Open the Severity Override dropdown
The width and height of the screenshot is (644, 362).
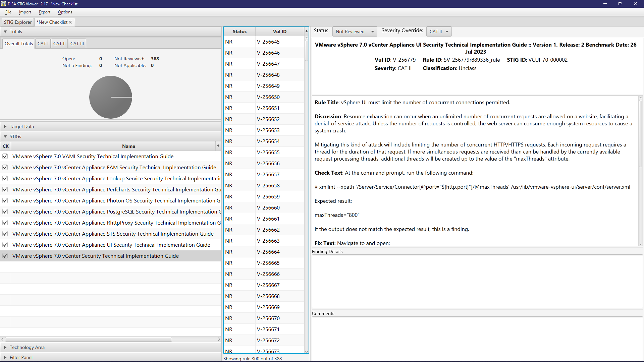[439, 32]
